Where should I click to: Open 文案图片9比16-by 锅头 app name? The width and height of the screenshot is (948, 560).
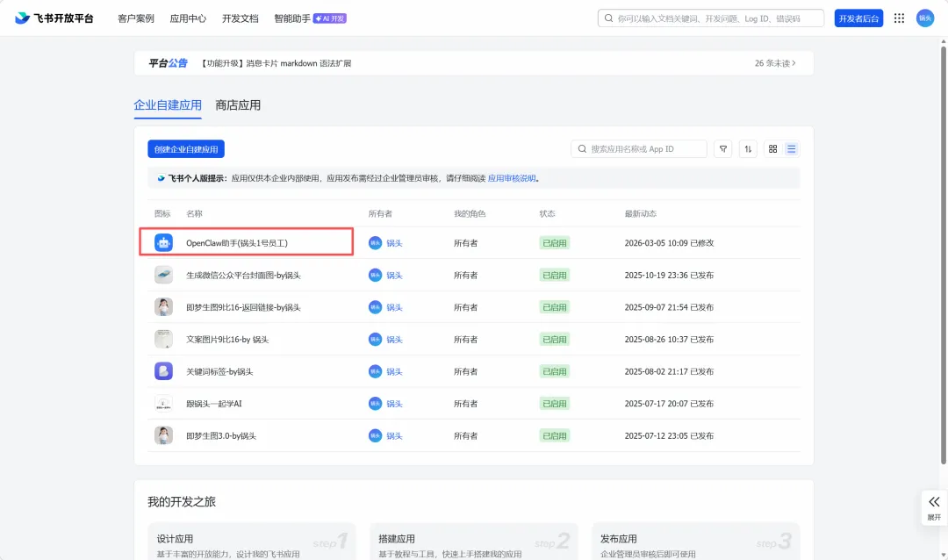[227, 340]
